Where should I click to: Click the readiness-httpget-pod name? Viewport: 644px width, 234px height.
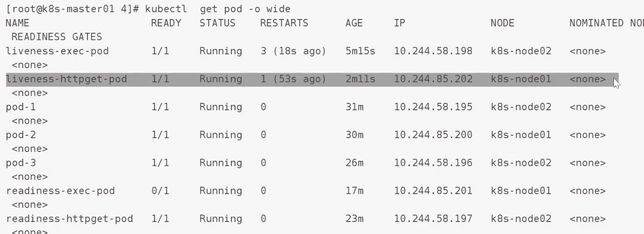[69, 218]
